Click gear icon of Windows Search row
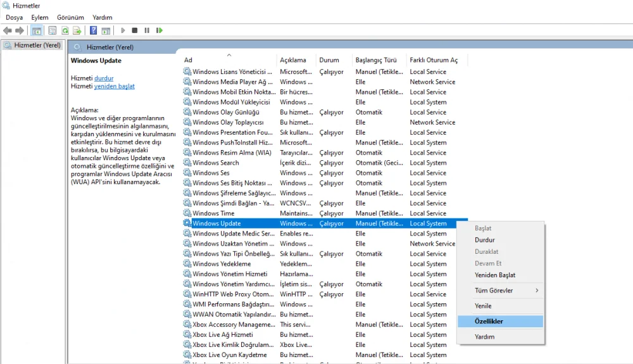This screenshot has width=633, height=364. [x=187, y=162]
